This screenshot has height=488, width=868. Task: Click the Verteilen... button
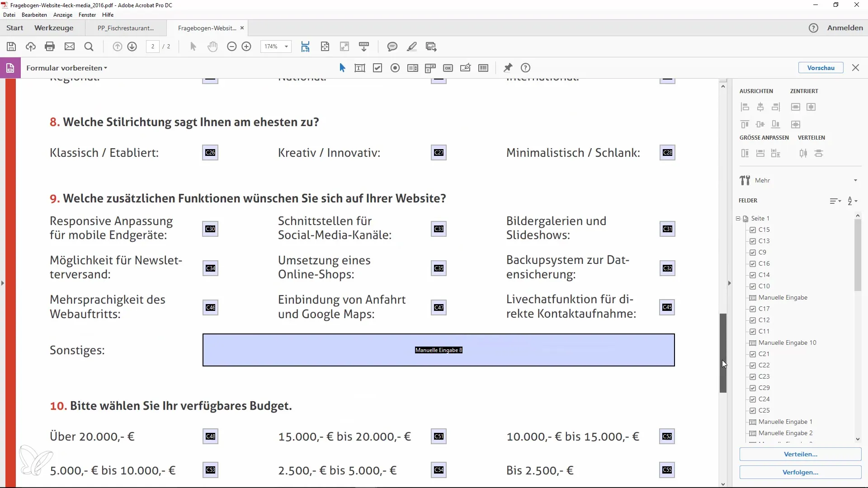tap(800, 454)
